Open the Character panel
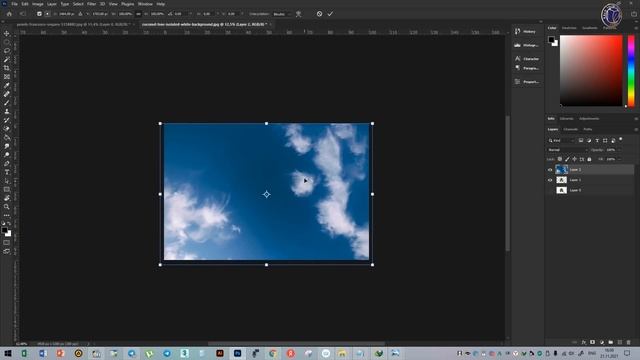 pyautogui.click(x=527, y=59)
